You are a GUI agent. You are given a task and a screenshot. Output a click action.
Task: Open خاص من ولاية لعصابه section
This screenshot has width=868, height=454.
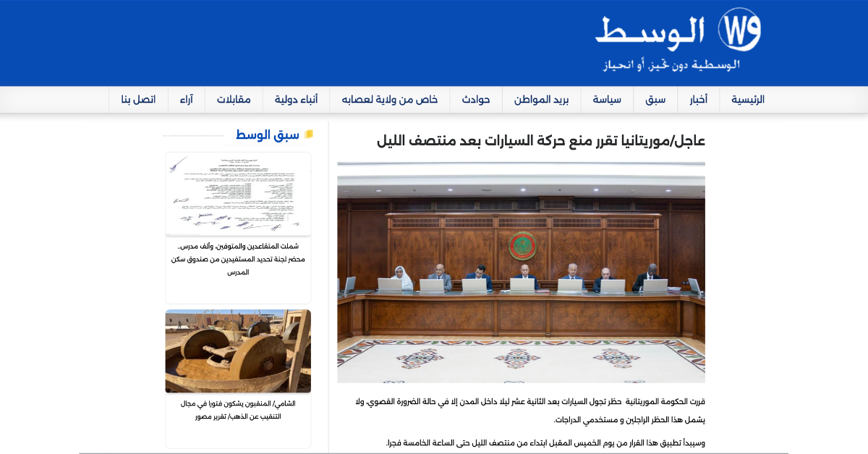(x=390, y=100)
